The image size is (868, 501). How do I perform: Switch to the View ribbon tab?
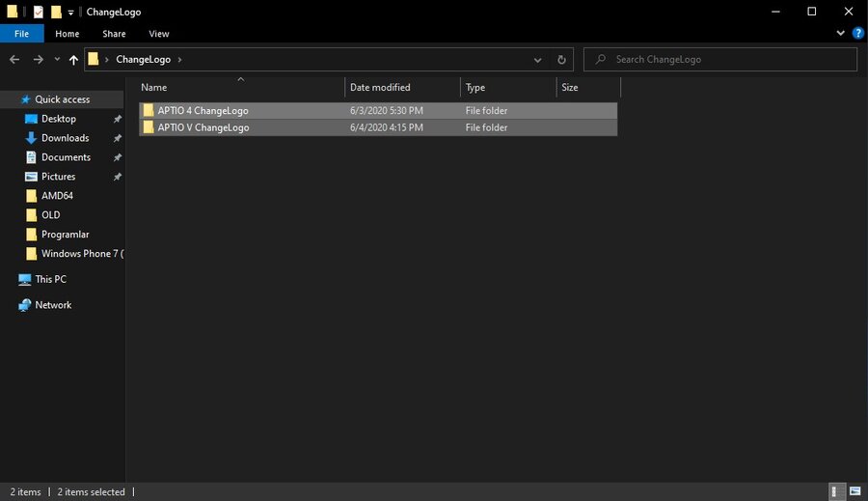(x=159, y=34)
